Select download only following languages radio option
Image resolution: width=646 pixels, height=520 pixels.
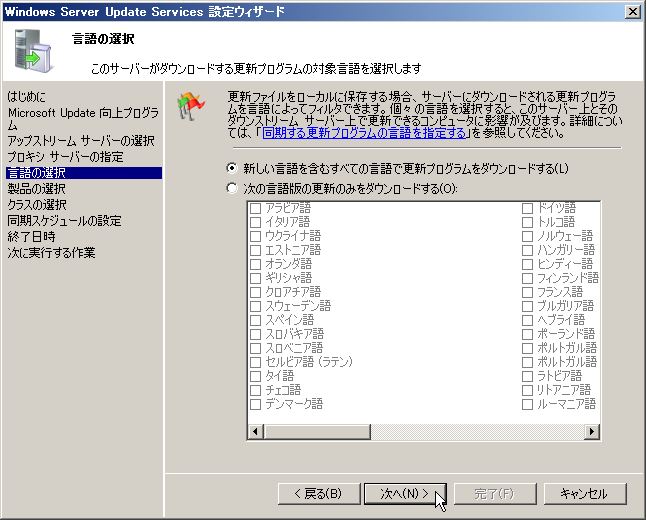(232, 188)
